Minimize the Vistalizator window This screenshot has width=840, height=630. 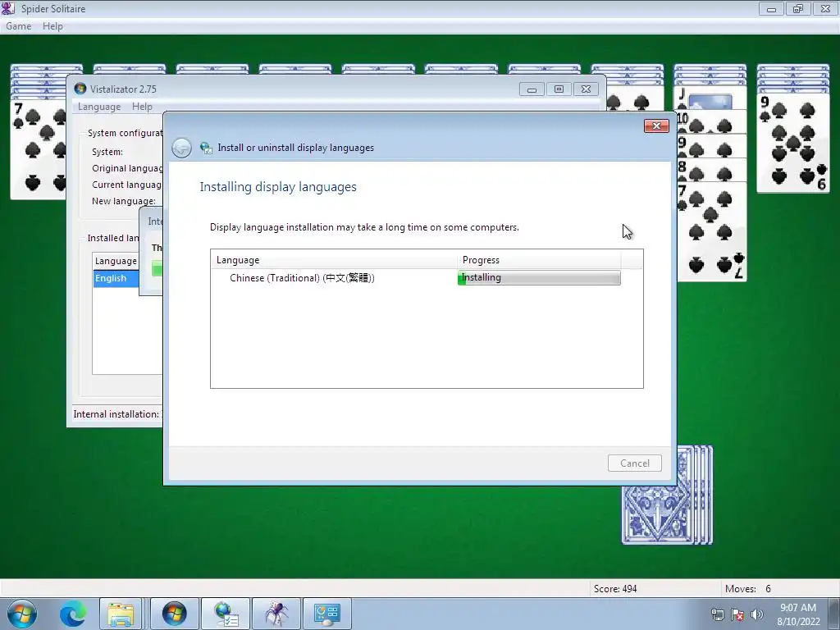[x=532, y=89]
